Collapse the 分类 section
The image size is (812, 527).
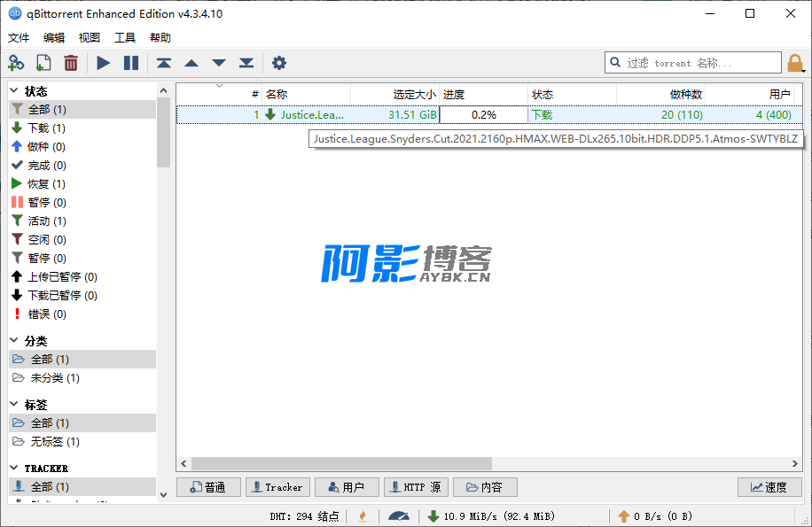point(14,341)
